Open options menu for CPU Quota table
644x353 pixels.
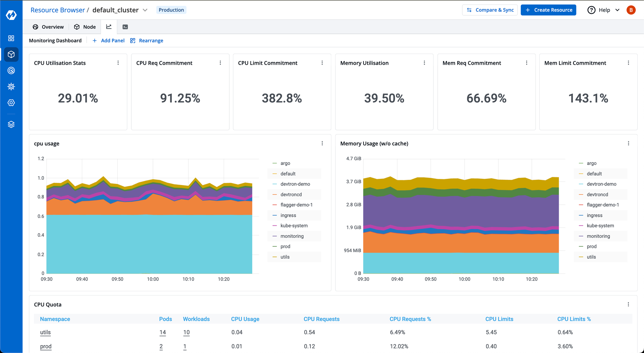[629, 304]
